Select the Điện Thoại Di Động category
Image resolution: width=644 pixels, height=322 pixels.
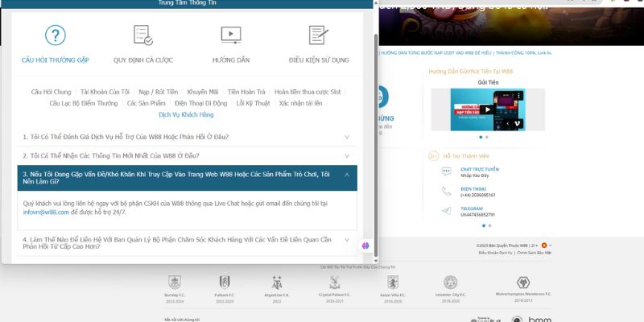coord(200,104)
